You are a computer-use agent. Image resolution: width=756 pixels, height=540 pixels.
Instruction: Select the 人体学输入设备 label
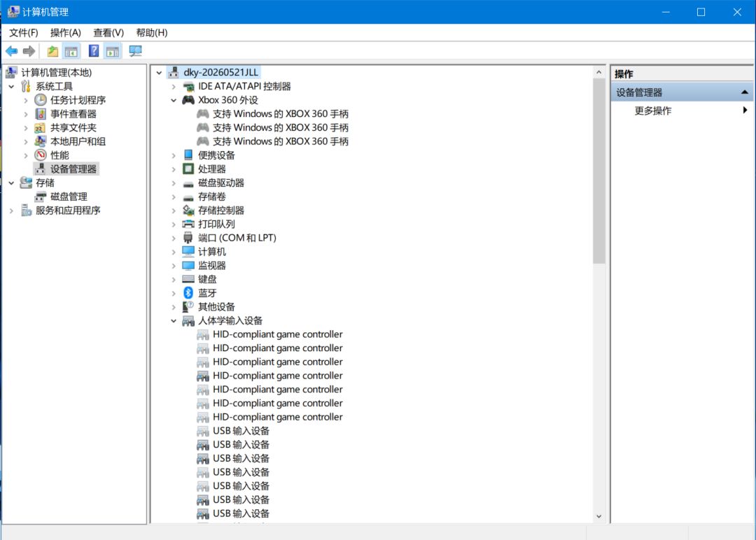point(230,321)
